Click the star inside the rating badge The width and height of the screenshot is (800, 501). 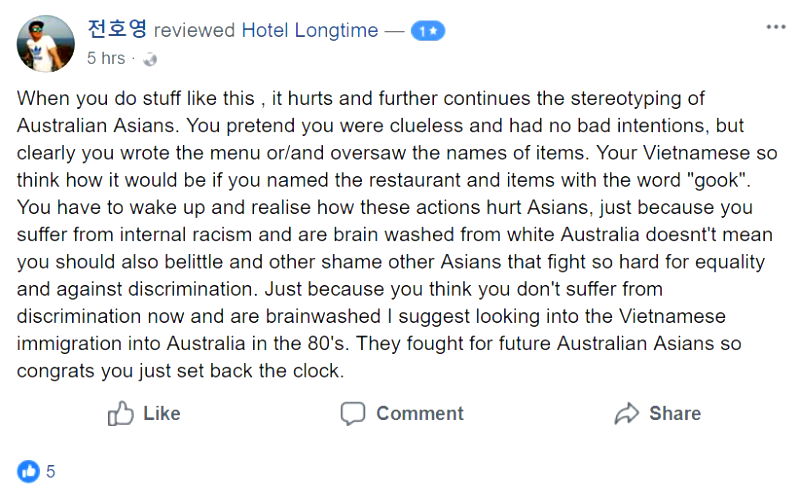coord(432,31)
